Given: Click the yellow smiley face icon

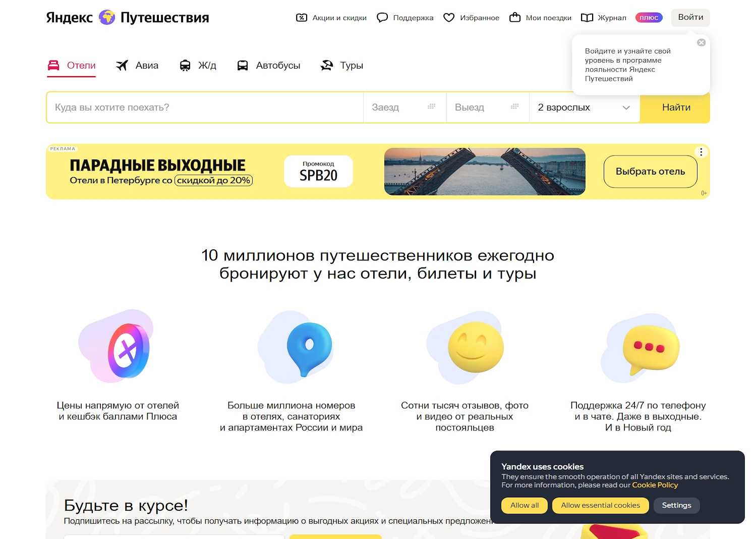Looking at the screenshot, I should click(476, 347).
